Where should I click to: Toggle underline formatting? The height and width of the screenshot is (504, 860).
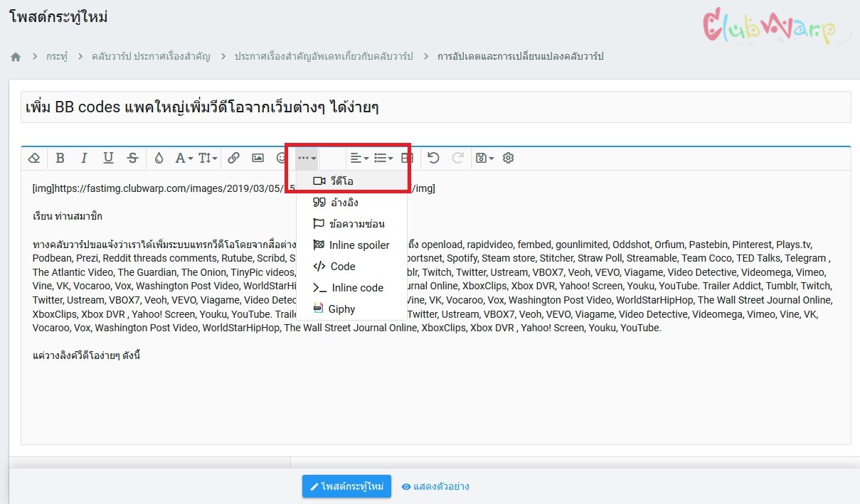click(x=108, y=158)
